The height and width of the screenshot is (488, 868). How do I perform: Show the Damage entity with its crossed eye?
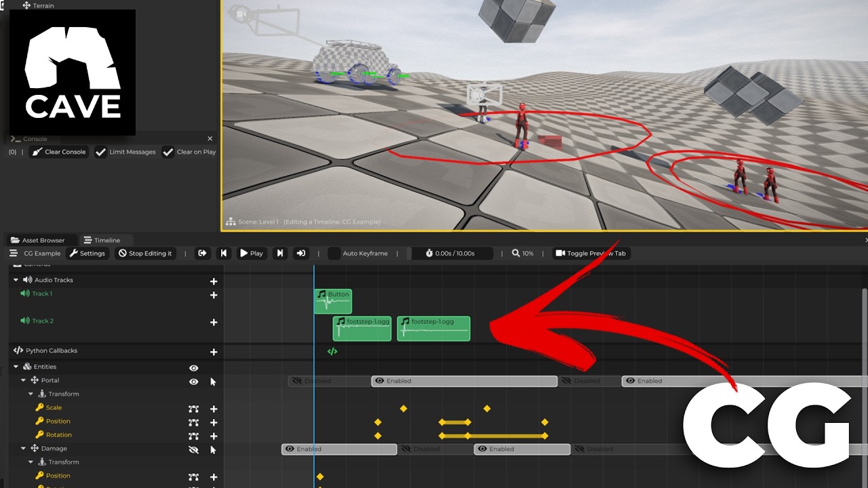click(x=194, y=449)
